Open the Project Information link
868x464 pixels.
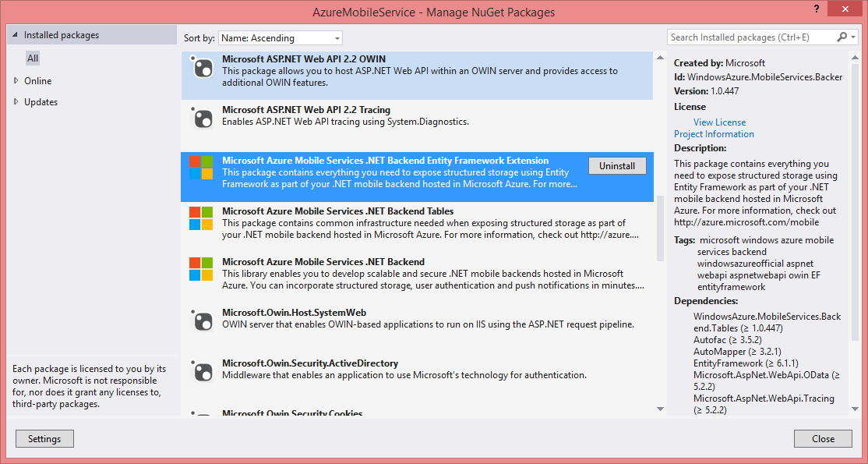714,133
